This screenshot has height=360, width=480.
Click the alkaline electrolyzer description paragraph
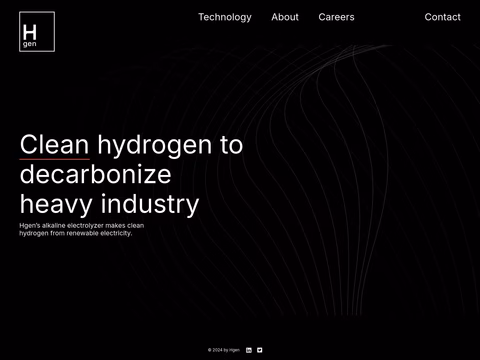point(82,229)
